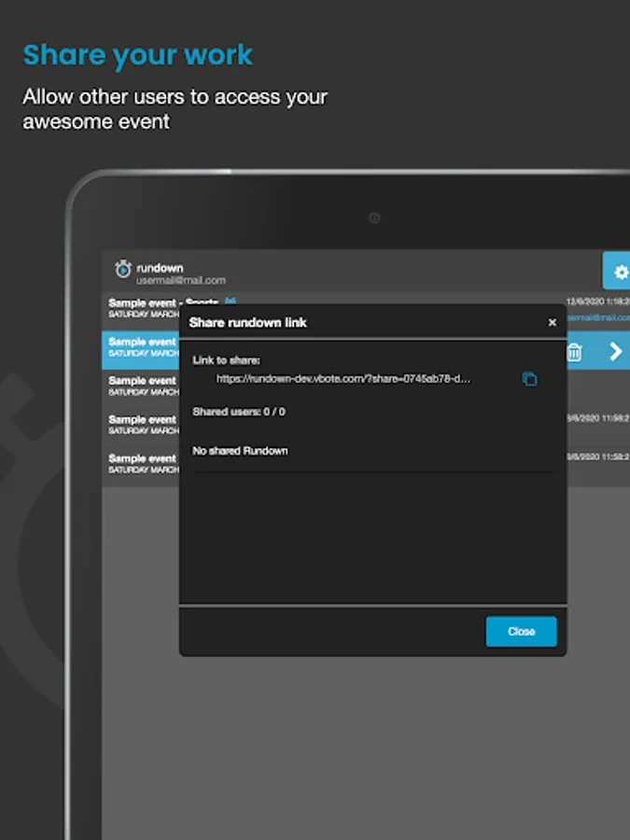Dismiss the share dialog with X
The width and height of the screenshot is (630, 840).
click(552, 323)
